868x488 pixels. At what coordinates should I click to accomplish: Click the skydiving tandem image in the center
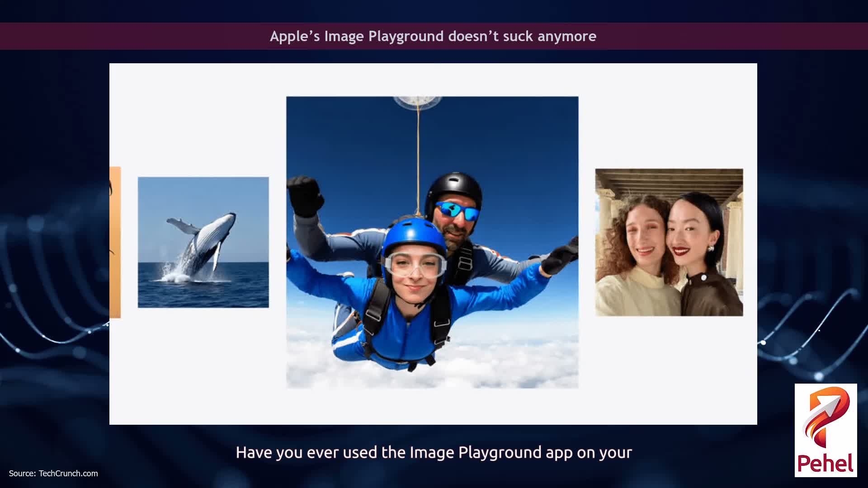click(432, 242)
